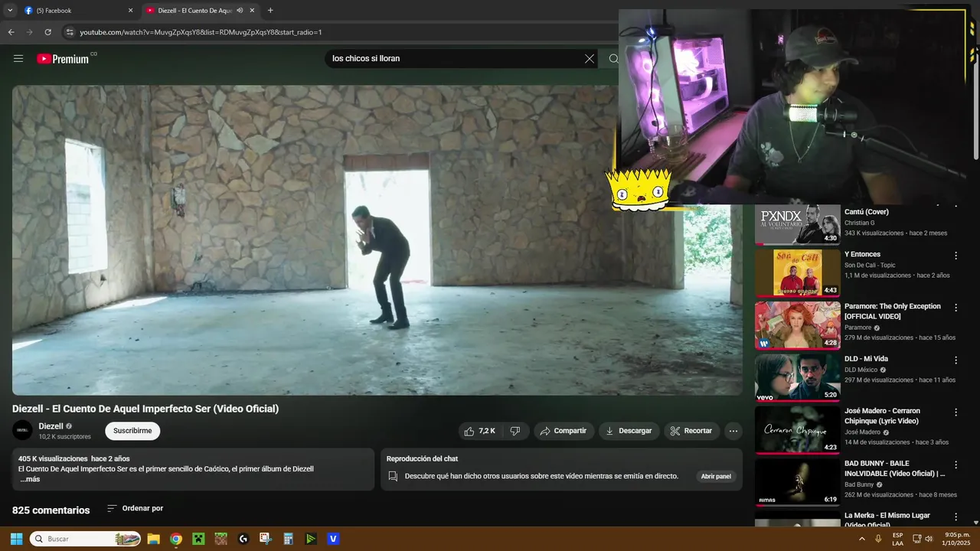The image size is (980, 551).
Task: Open the BAD BUNNY BAILE INoLVIDABLE thumbnail
Action: click(797, 481)
